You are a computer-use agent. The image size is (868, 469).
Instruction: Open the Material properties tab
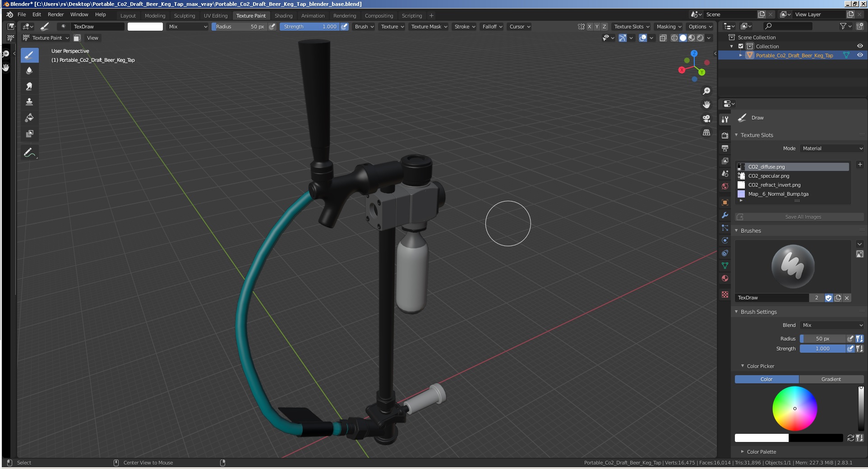pos(725,278)
